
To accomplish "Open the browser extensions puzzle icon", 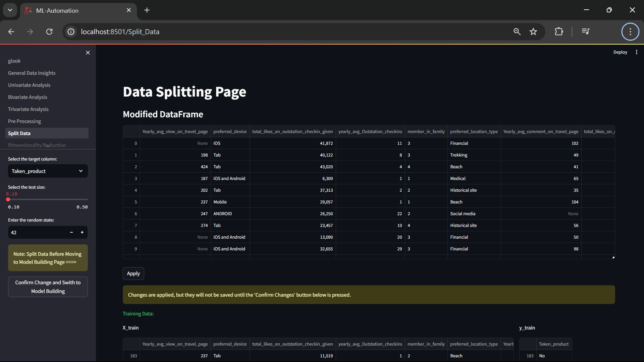I will click(x=559, y=32).
